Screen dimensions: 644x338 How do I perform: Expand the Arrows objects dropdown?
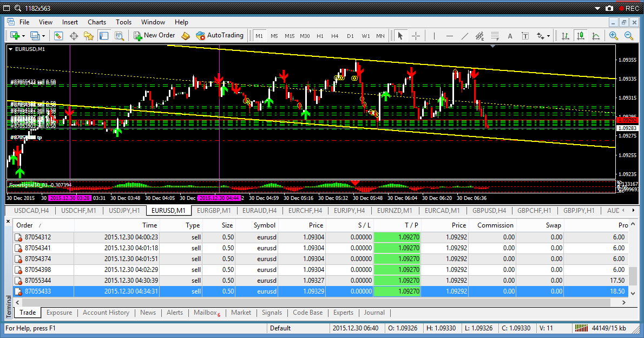tap(548, 36)
